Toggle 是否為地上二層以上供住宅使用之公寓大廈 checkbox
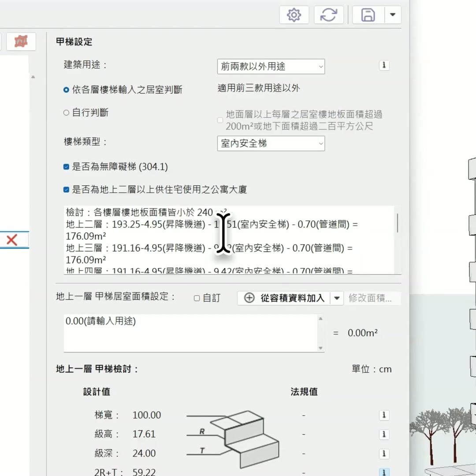This screenshot has width=476, height=476. click(66, 190)
